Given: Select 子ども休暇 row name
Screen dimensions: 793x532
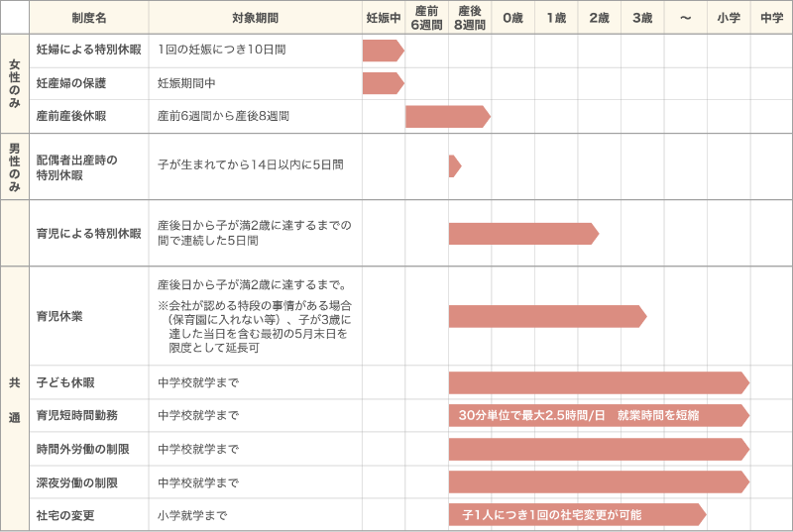Looking at the screenshot, I should click(65, 382).
